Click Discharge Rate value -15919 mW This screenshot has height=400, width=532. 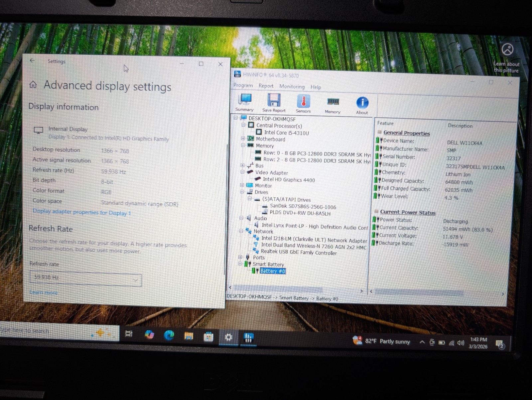tap(456, 245)
